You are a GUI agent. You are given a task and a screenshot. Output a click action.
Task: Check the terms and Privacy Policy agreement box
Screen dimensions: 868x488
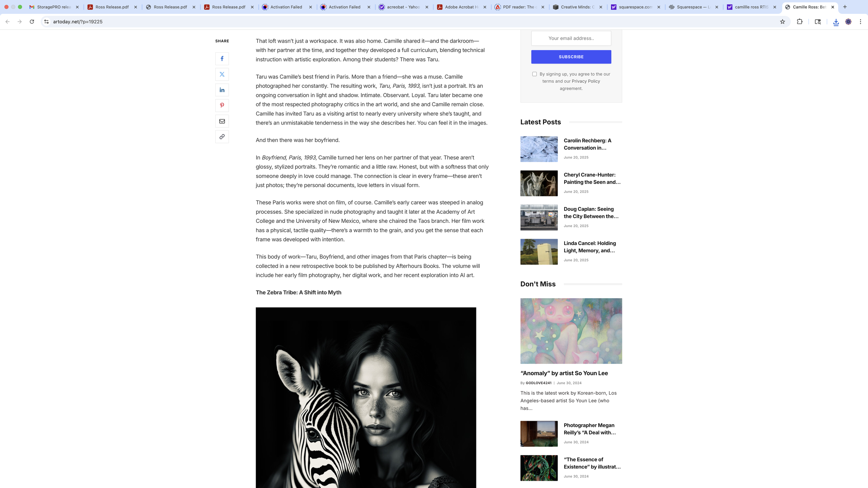click(x=534, y=74)
